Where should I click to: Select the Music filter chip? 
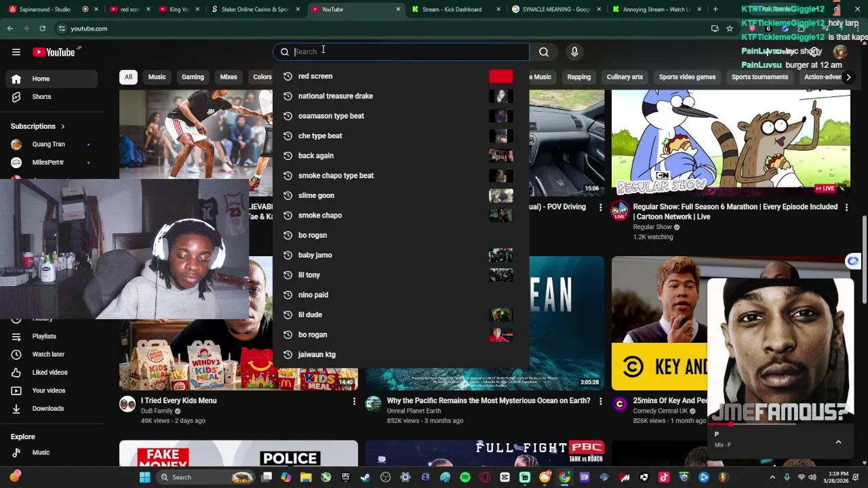click(x=157, y=77)
